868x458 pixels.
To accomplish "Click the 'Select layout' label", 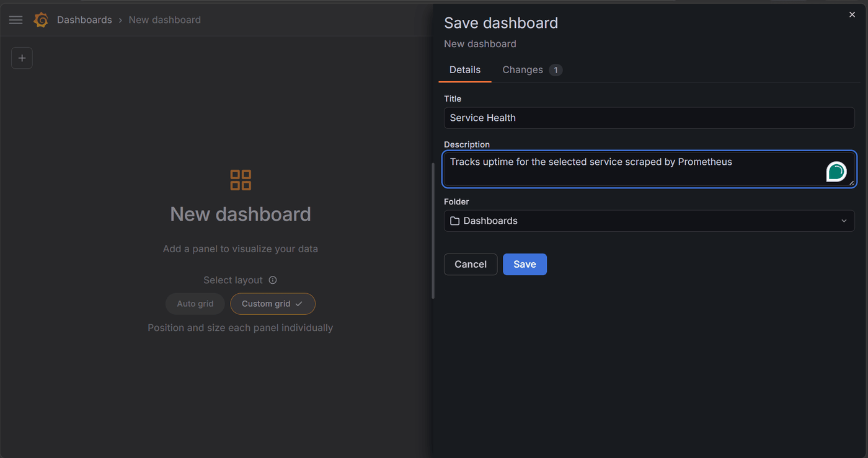I will 233,280.
